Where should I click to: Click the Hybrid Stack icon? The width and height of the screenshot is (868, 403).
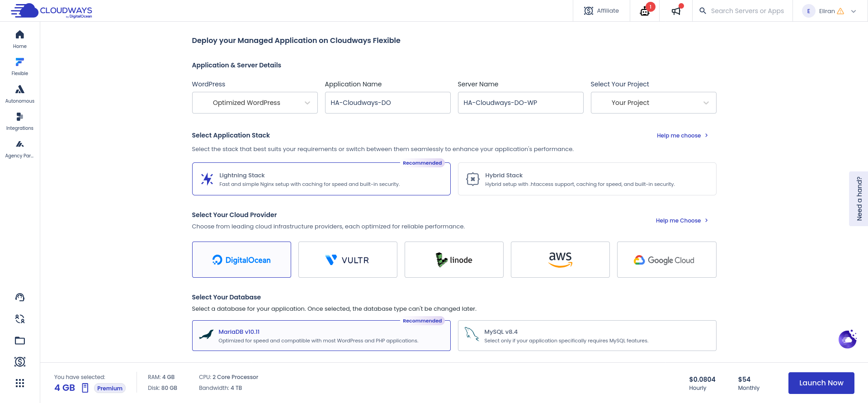(x=473, y=179)
